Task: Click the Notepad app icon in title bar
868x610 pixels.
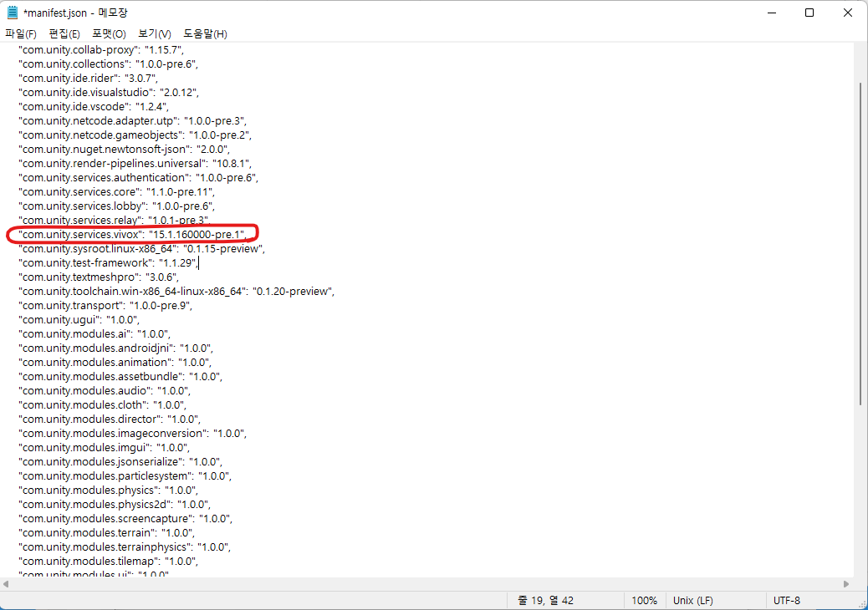Action: point(13,13)
